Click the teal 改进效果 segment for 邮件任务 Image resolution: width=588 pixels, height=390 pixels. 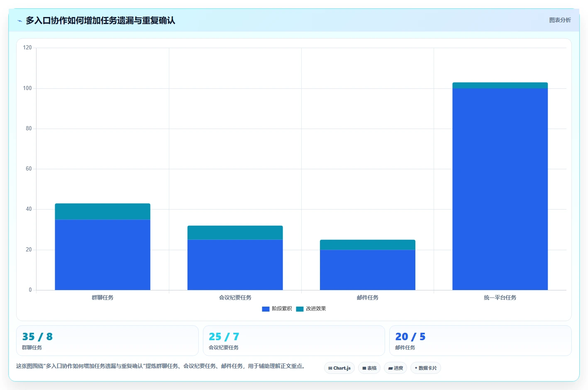(367, 245)
